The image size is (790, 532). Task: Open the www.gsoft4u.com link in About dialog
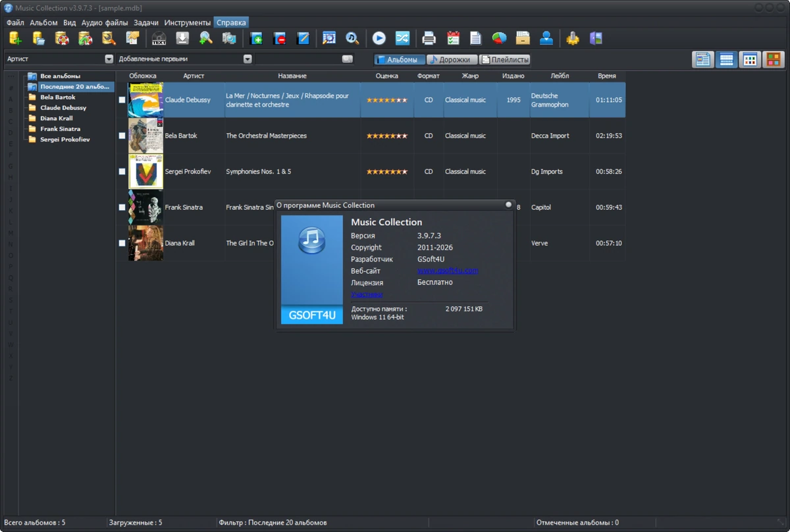click(x=448, y=271)
